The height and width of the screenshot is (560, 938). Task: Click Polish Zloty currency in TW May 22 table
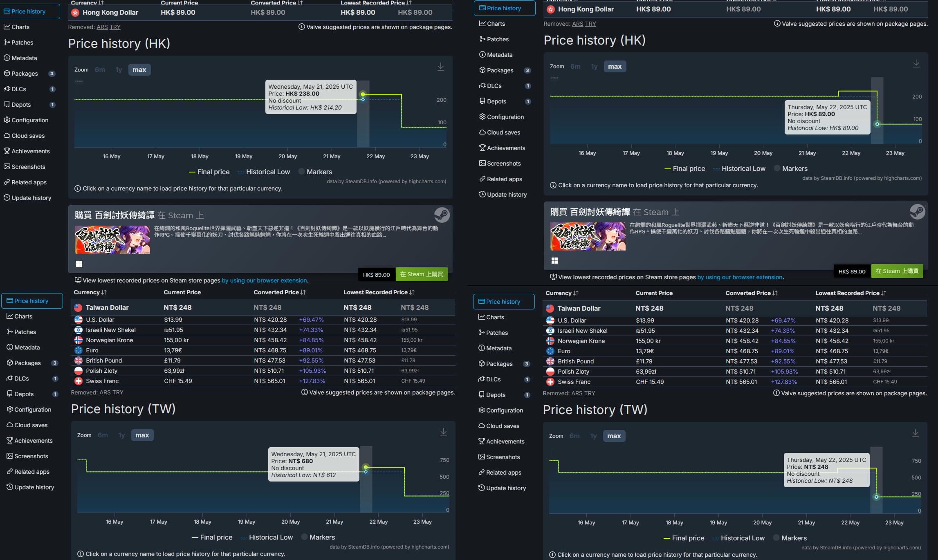coord(573,372)
